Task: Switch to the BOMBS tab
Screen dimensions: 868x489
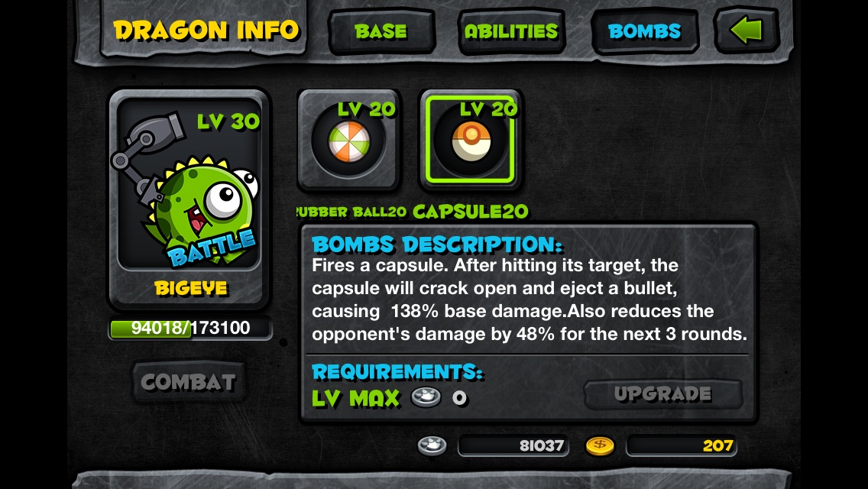Action: (644, 31)
